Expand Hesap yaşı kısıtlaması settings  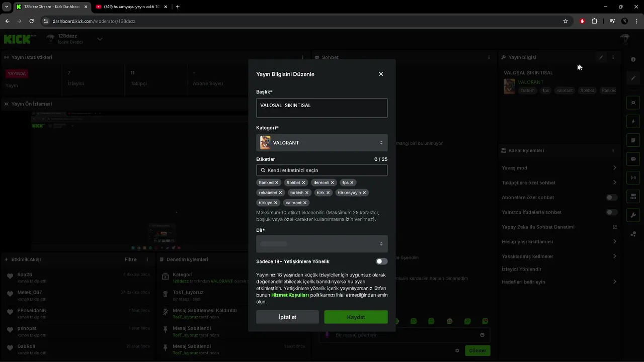point(615,242)
